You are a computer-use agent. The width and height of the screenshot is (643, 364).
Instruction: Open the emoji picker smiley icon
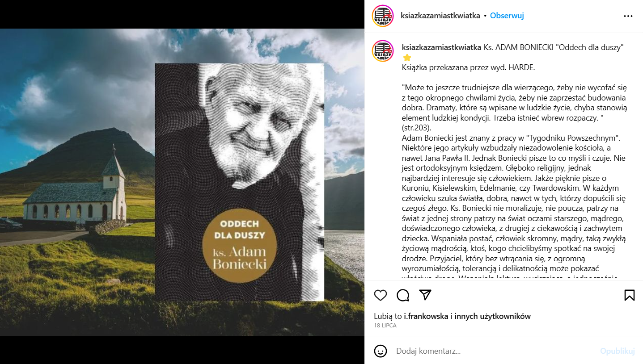click(x=381, y=351)
